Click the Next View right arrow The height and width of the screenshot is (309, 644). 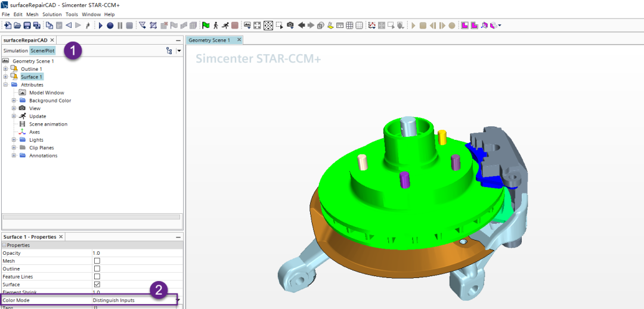[311, 26]
